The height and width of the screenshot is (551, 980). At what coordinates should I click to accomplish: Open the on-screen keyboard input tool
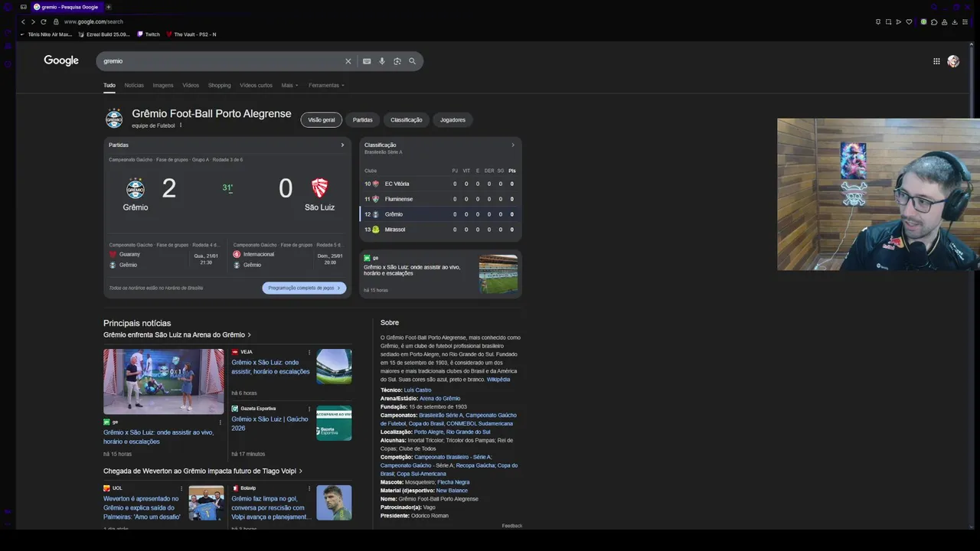(367, 61)
